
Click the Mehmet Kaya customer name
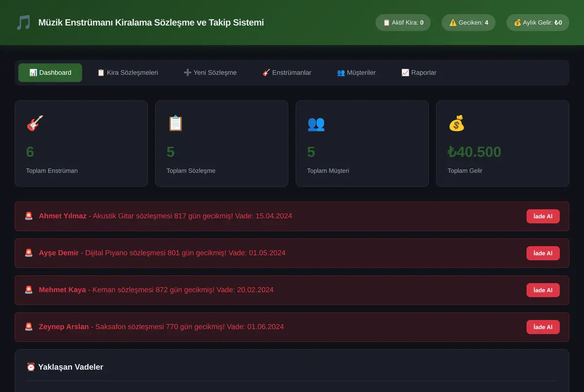[x=62, y=290]
